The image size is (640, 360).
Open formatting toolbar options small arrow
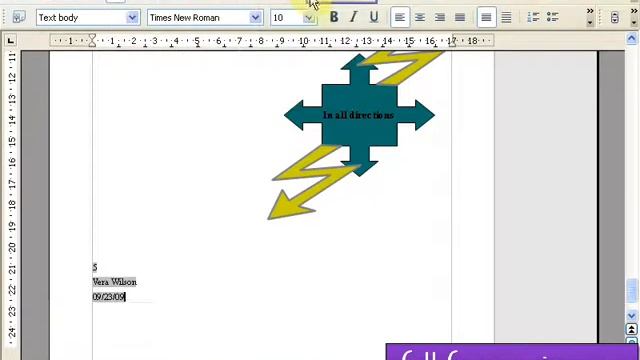(590, 23)
